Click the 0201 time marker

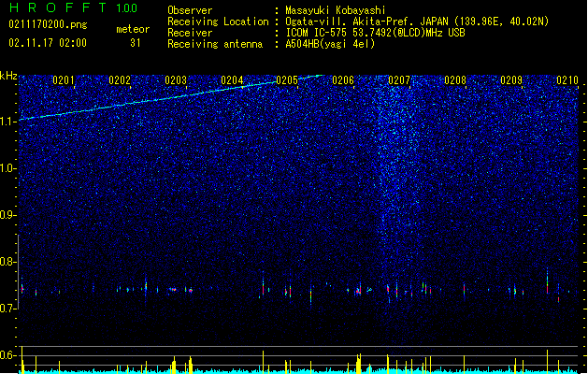64,79
